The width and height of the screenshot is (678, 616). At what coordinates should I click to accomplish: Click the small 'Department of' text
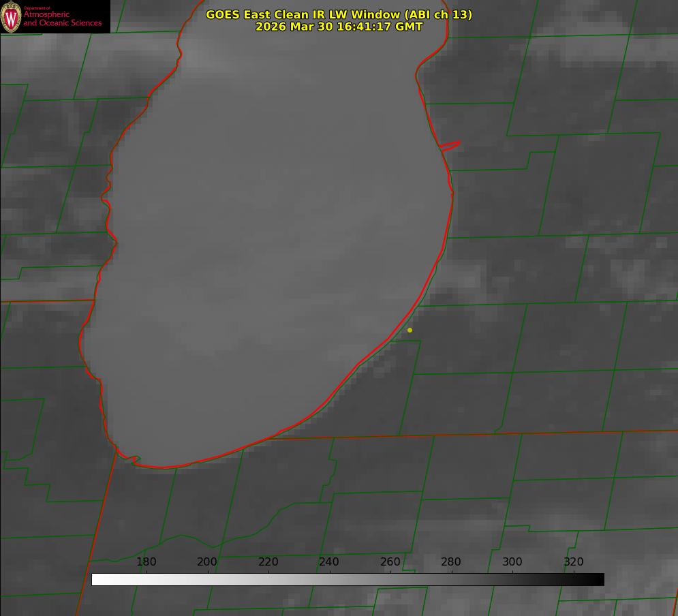tap(37, 8)
